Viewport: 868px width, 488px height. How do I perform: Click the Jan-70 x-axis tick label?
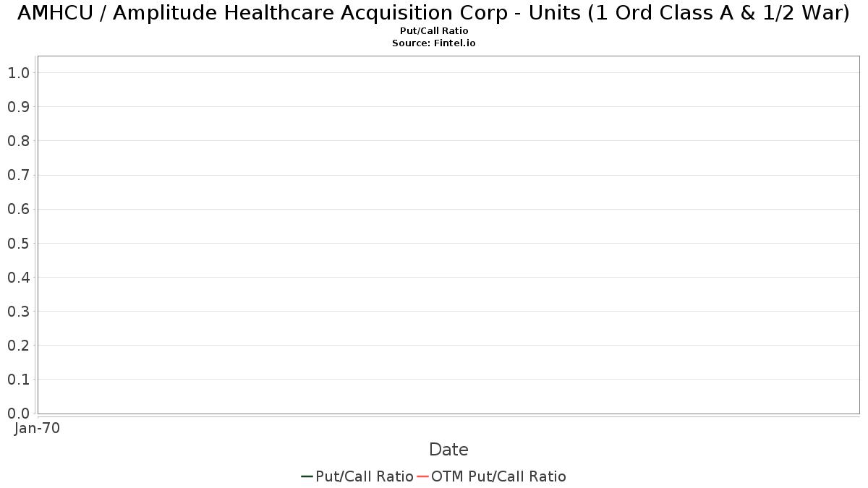tap(37, 428)
